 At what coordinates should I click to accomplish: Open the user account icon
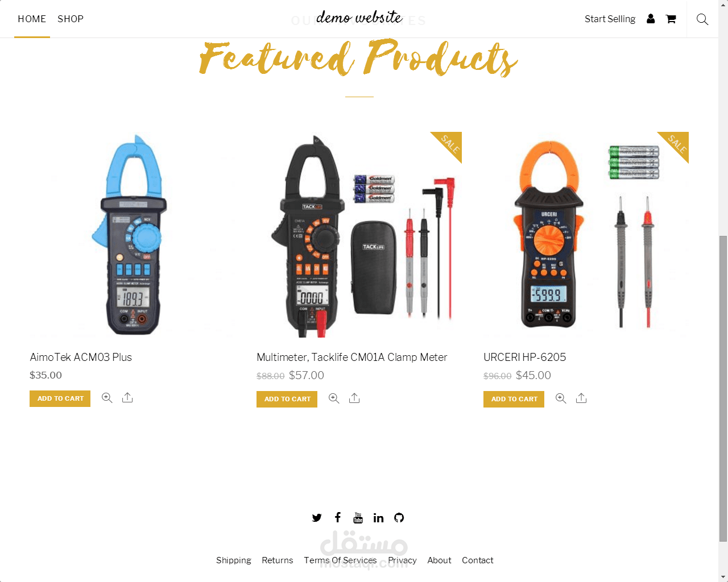[651, 19]
